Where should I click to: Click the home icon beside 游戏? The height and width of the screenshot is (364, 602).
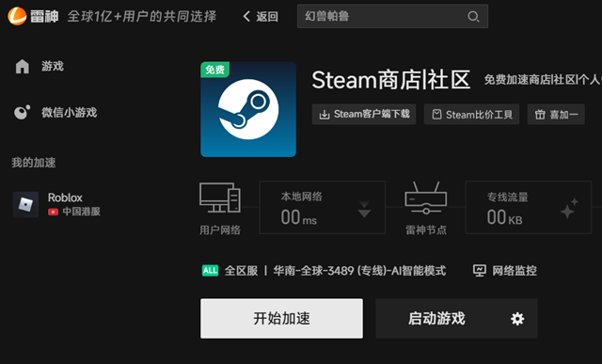pos(23,67)
